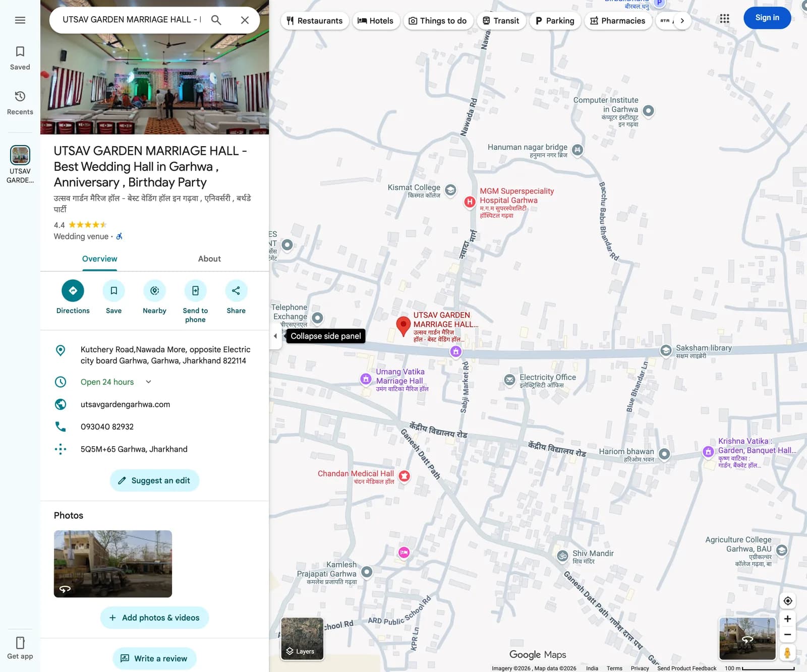Filter map by Restaurants chip

pos(315,21)
